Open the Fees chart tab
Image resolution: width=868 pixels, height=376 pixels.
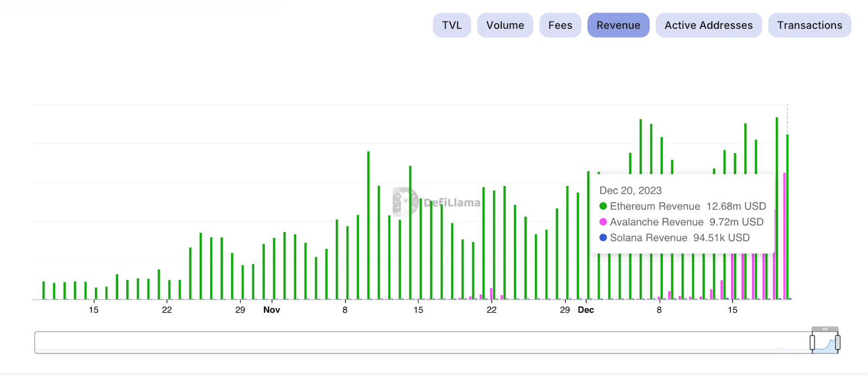[560, 26]
